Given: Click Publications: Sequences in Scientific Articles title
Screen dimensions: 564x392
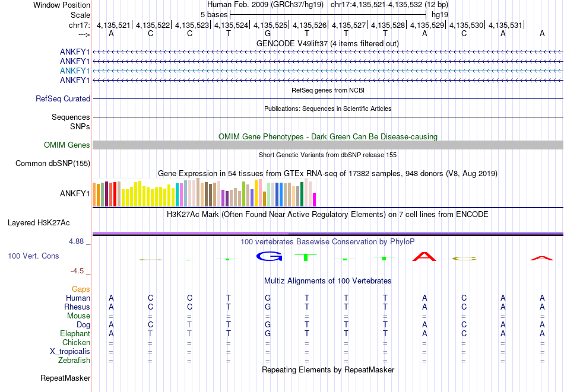Looking at the screenshot, I should pos(328,109).
